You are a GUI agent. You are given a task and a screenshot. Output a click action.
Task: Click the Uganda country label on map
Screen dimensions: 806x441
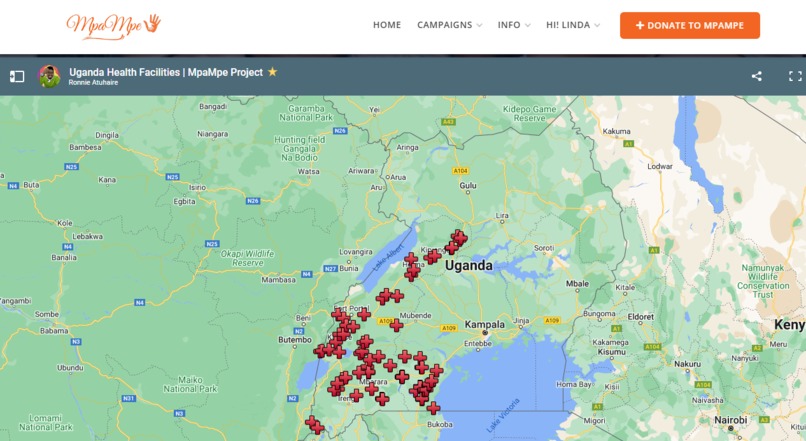(468, 265)
